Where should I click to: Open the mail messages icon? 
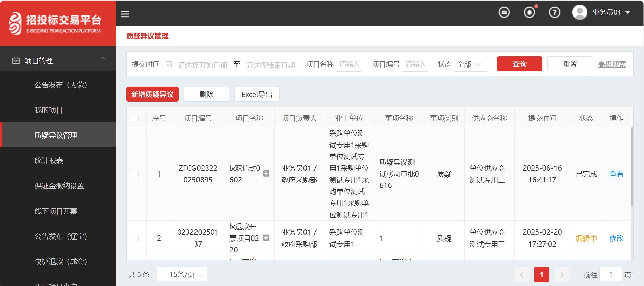504,13
